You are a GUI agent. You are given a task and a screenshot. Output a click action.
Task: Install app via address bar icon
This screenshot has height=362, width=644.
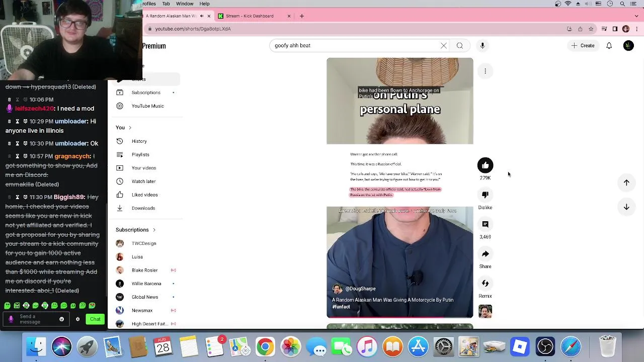point(569,29)
